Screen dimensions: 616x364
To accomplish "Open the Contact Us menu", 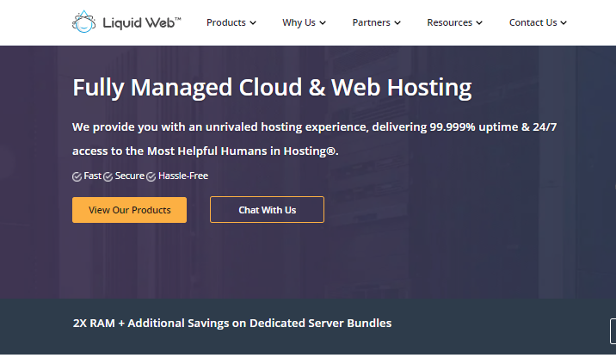I will pyautogui.click(x=538, y=22).
